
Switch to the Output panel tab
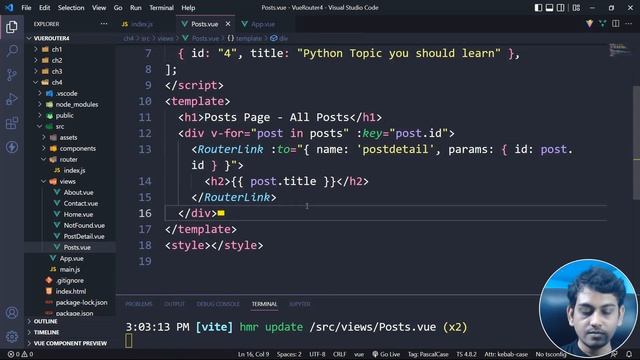(x=174, y=304)
